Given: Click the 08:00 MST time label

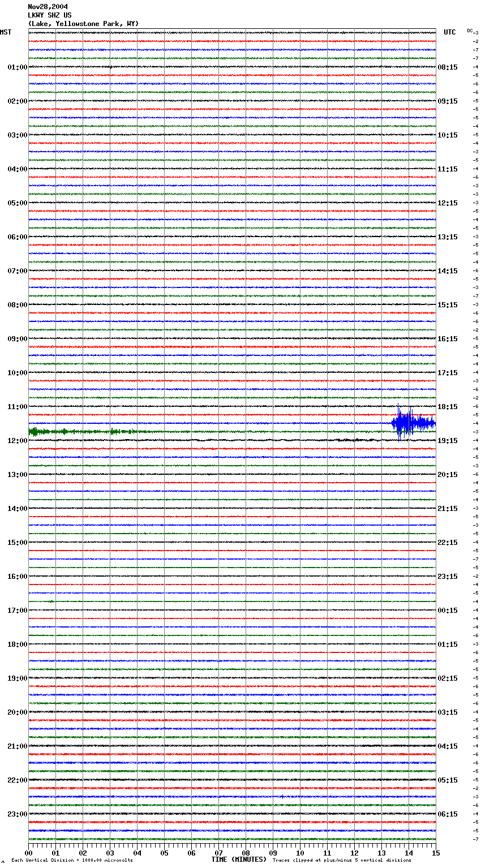Looking at the screenshot, I should pos(18,305).
